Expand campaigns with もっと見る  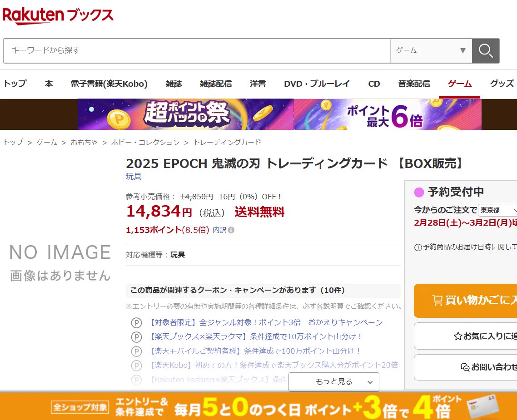(x=333, y=382)
